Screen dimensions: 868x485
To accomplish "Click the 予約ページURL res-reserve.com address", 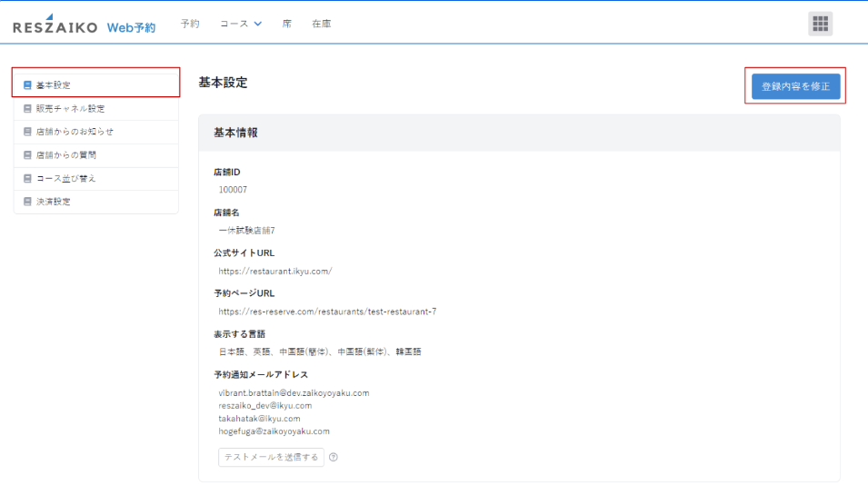I will click(327, 312).
